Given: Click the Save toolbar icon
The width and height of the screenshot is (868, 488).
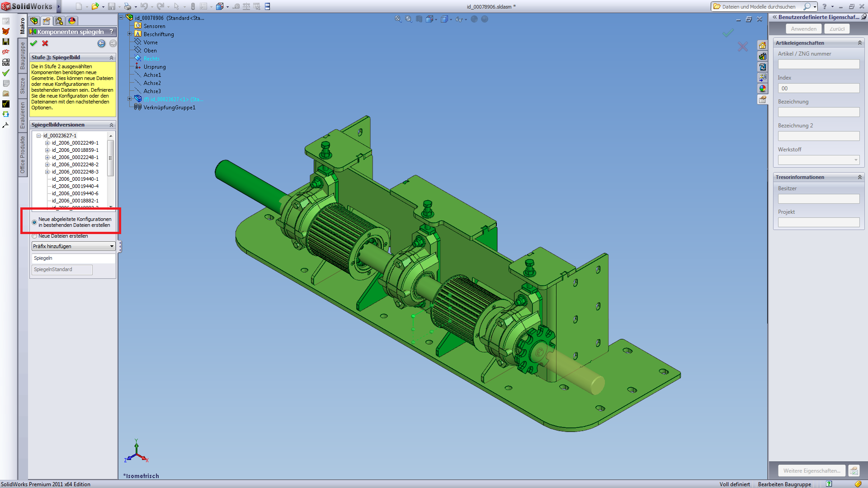Looking at the screenshot, I should click(x=111, y=6).
